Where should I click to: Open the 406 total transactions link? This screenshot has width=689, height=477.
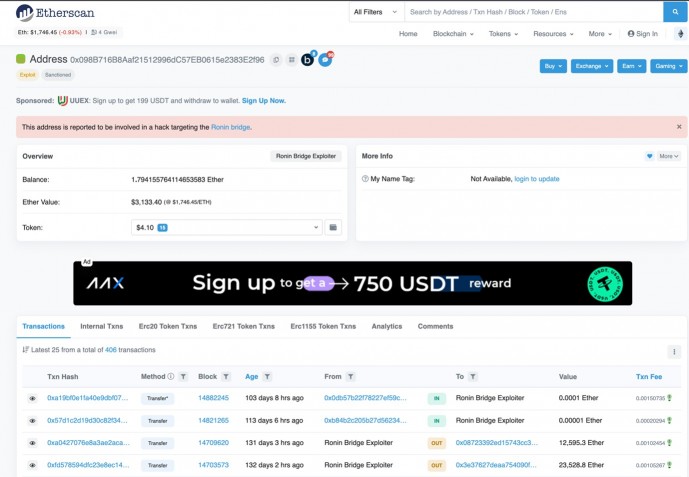click(111, 350)
